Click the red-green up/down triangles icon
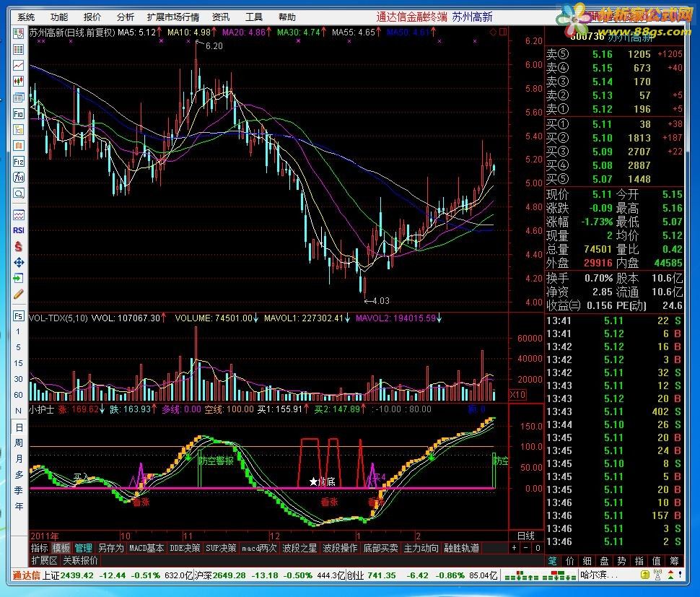This screenshot has width=700, height=597. point(671,575)
